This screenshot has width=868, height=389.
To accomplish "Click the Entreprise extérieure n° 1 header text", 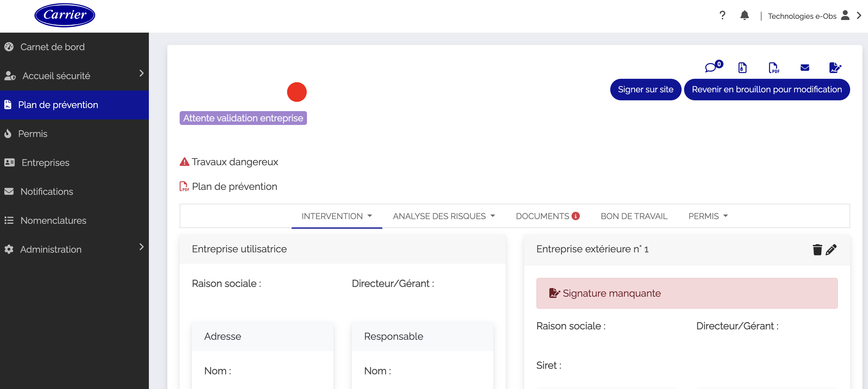I will pyautogui.click(x=592, y=249).
